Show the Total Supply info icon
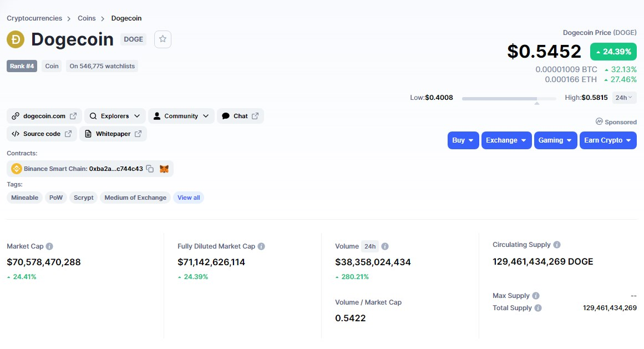 pos(538,308)
